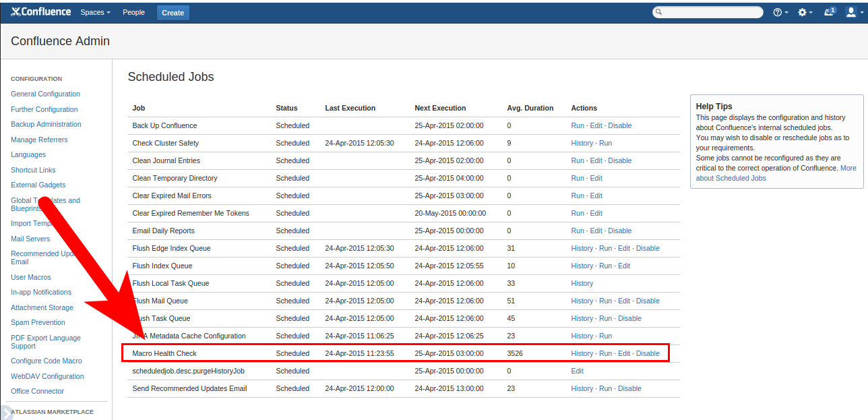The height and width of the screenshot is (420, 868).
Task: Go to Backup Administration
Action: 46,125
